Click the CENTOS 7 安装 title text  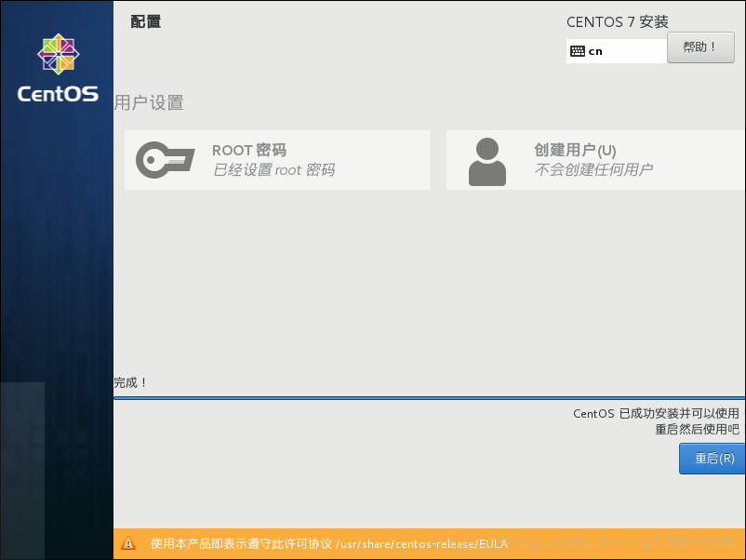tap(617, 22)
